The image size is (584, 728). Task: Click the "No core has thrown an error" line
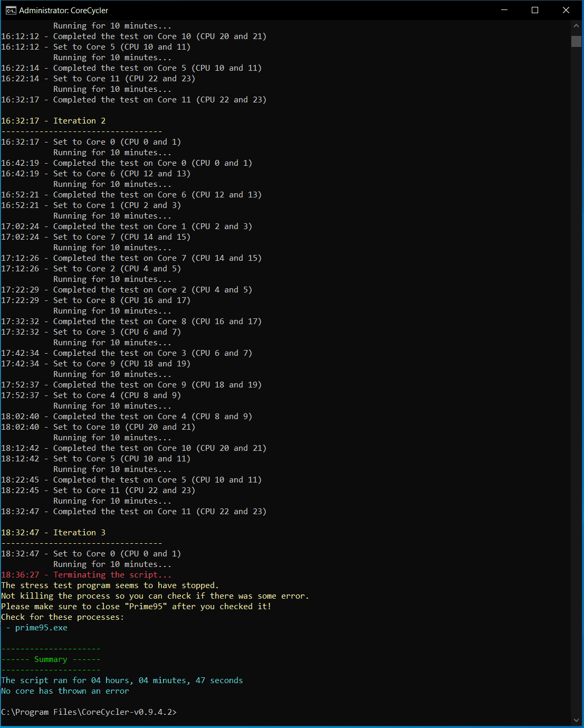[65, 691]
